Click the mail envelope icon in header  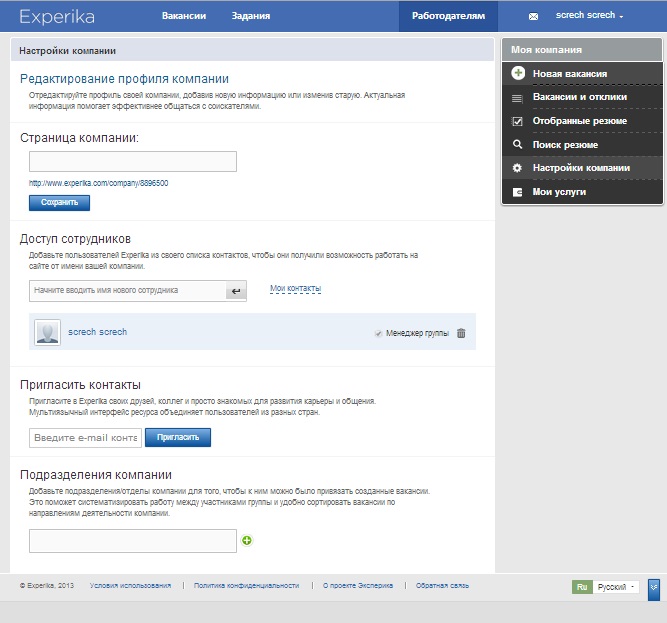click(533, 17)
